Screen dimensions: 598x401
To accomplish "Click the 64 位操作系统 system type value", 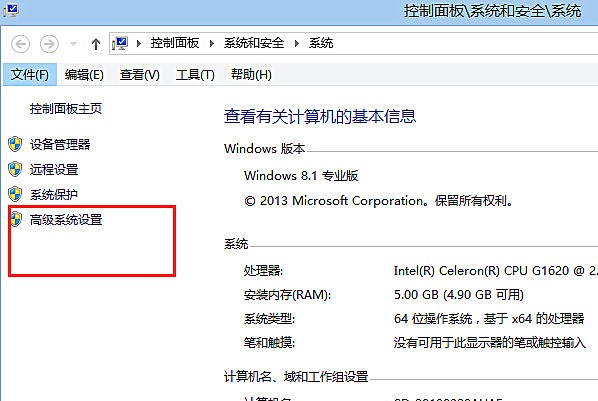I will (489, 318).
